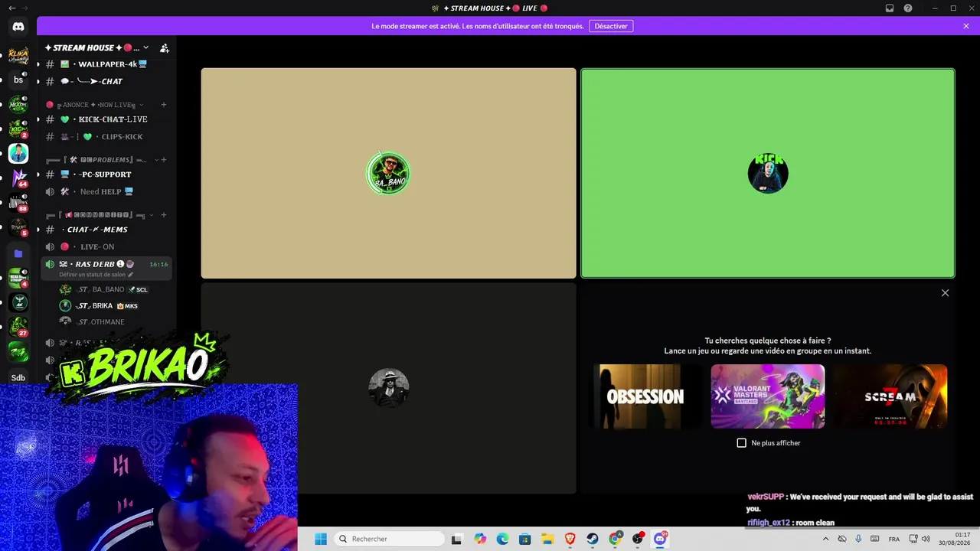Open the 'Sdb' server icon
The width and height of the screenshot is (980, 551).
18,377
